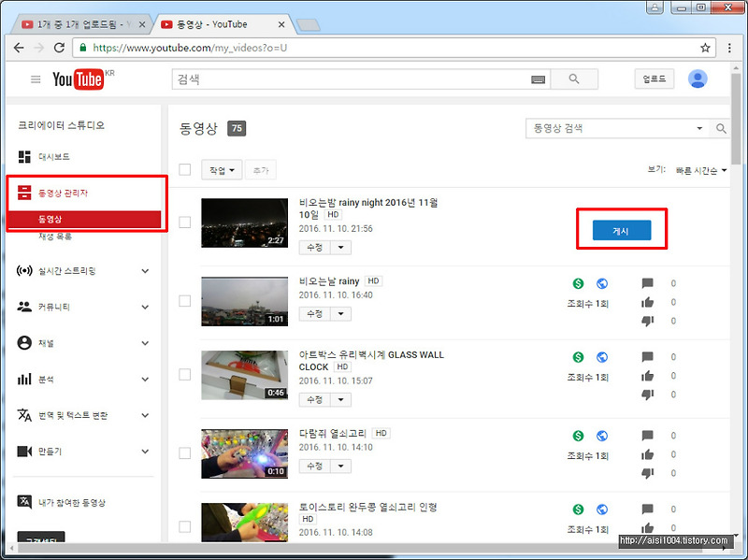Click the 채널 account icon
This screenshot has width=748, height=560.
click(x=24, y=343)
